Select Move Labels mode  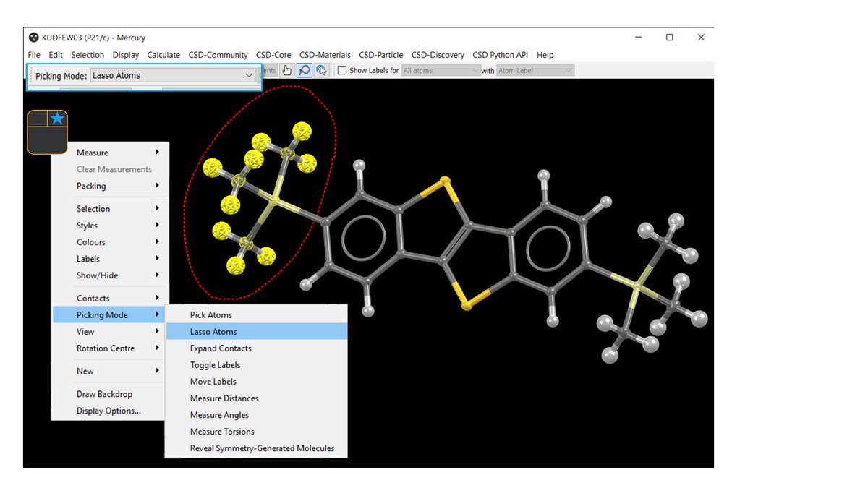click(257, 382)
